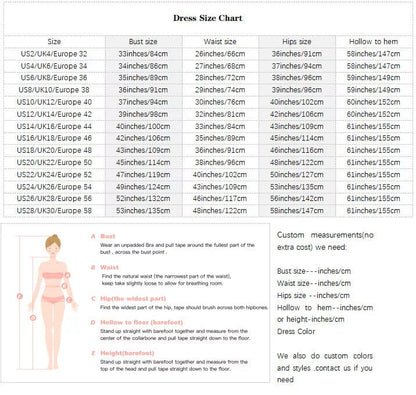The width and height of the screenshot is (416, 395).
Task: Select waist cell "38inches/96cm" in US20 row
Action: [220, 163]
